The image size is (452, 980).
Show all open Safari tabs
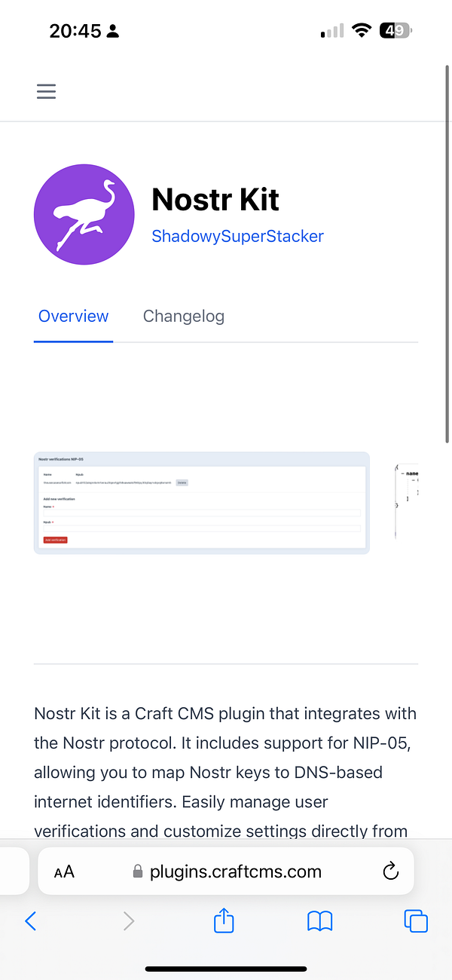tap(416, 920)
